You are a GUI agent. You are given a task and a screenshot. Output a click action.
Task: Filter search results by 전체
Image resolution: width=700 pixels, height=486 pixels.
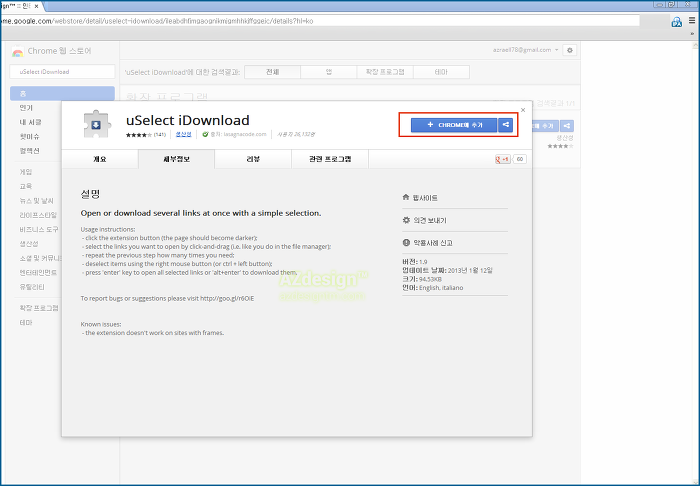pyautogui.click(x=272, y=72)
